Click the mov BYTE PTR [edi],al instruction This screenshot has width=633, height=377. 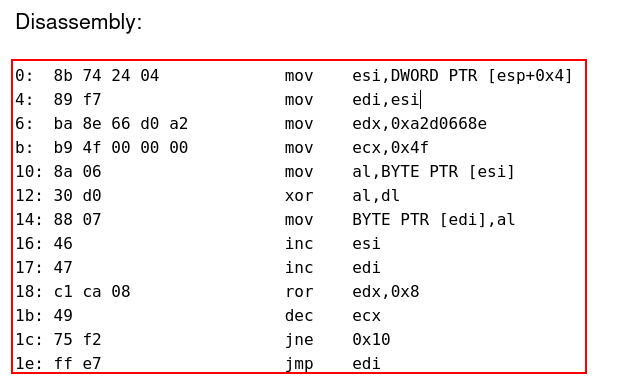pyautogui.click(x=400, y=220)
